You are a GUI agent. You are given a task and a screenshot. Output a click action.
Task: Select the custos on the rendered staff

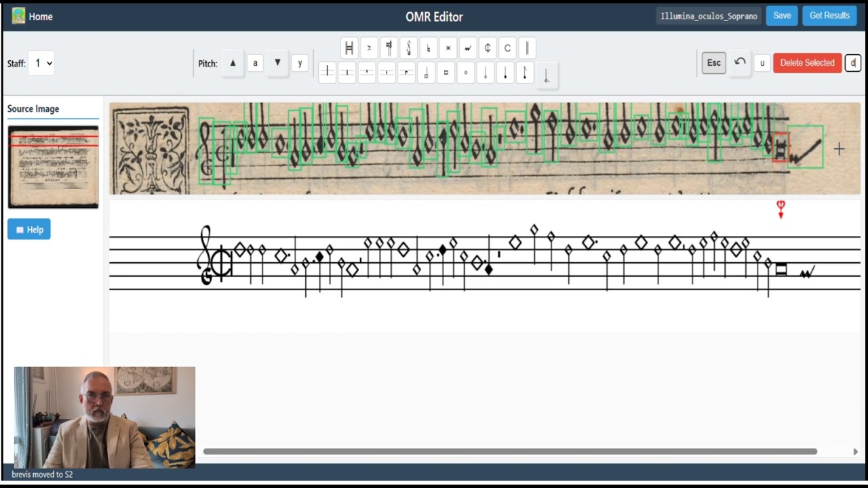(807, 272)
